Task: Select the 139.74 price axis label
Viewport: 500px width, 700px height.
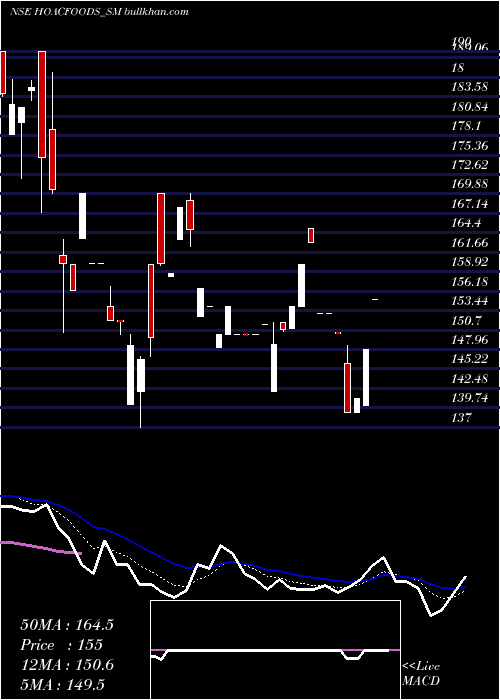Action: 469,398
